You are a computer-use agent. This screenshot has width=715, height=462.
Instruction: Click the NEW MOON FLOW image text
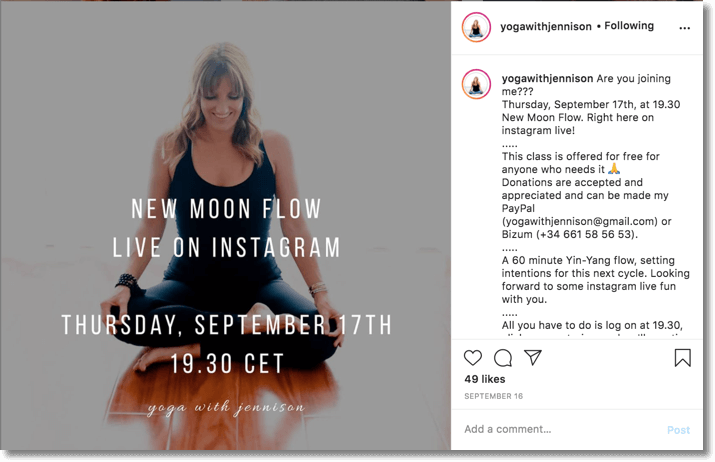click(x=226, y=209)
